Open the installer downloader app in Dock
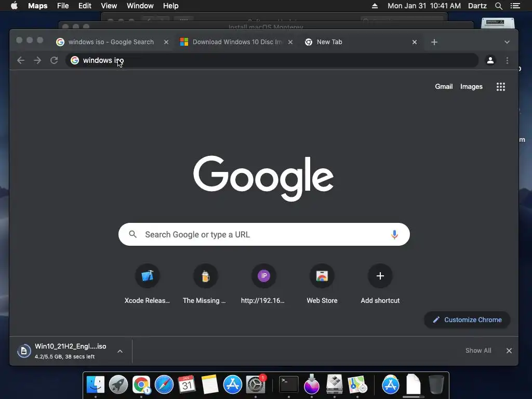 (312, 385)
